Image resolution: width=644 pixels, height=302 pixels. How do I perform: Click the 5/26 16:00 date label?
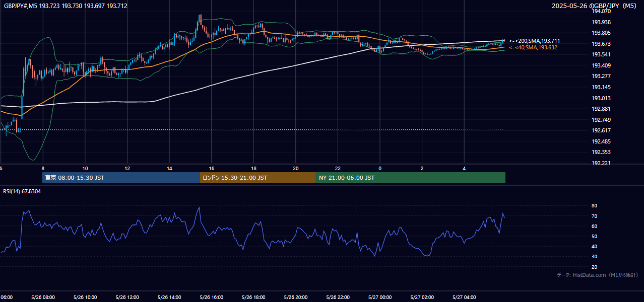(x=212, y=297)
